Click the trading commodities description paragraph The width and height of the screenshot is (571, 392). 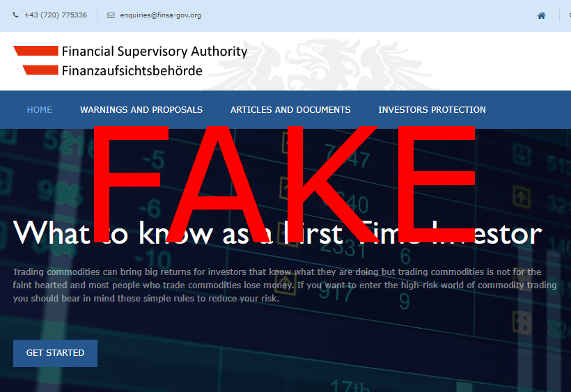(x=285, y=285)
